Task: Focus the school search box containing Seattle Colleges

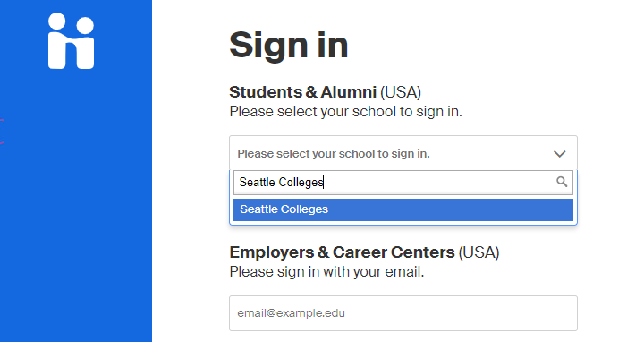Action: 403,183
